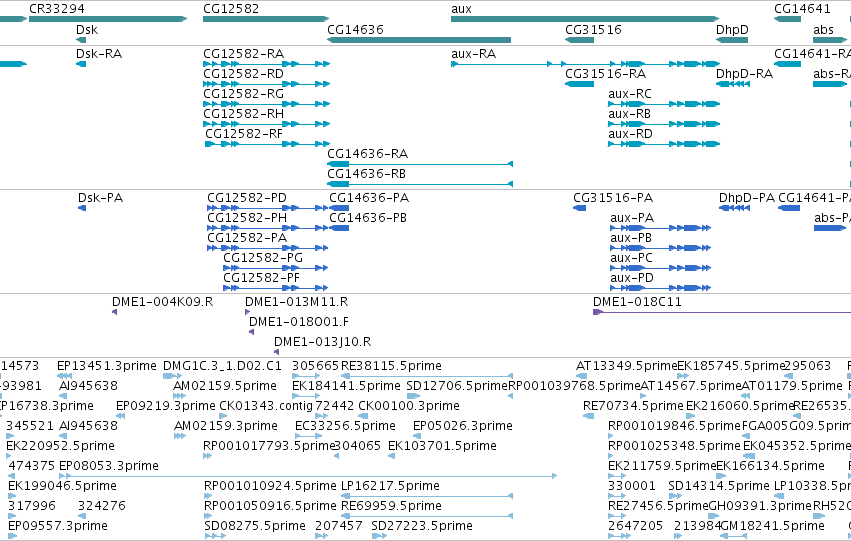Click the EP05026.3prime label

click(x=463, y=427)
